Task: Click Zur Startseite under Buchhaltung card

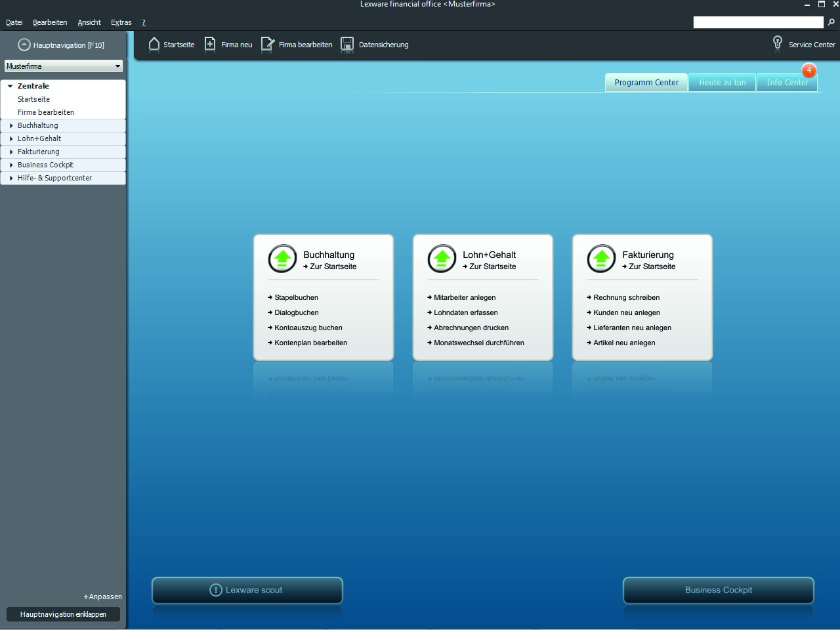Action: pos(329,266)
